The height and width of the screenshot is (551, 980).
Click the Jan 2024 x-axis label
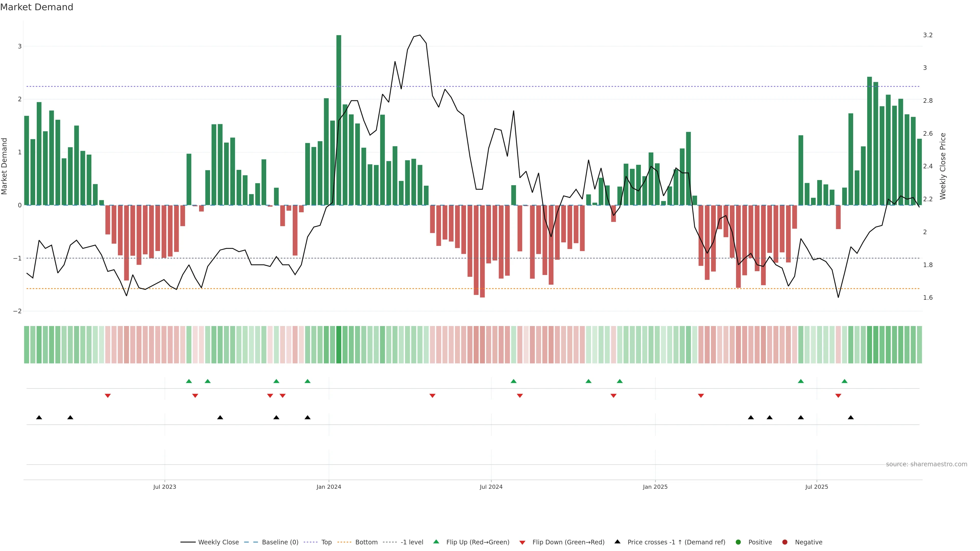click(329, 487)
